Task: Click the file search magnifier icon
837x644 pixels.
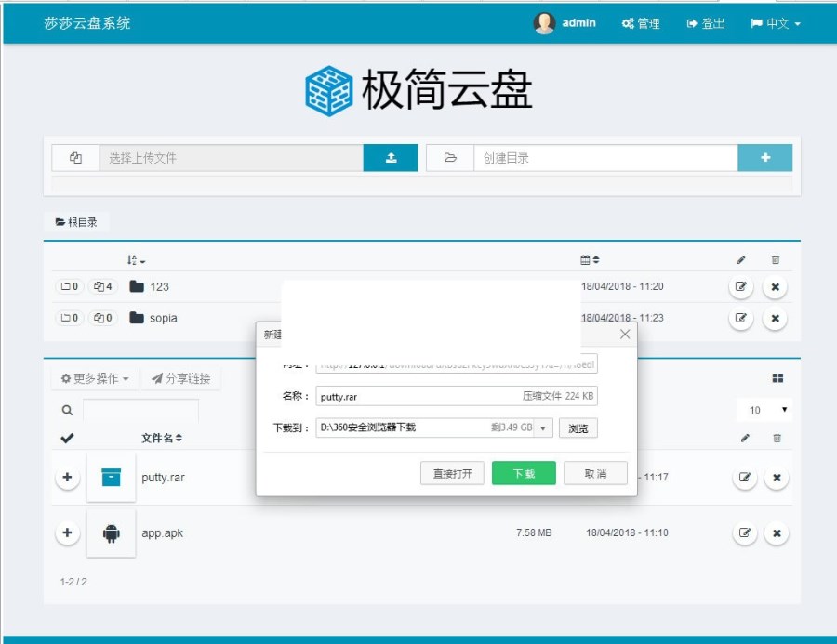Action: coord(67,411)
